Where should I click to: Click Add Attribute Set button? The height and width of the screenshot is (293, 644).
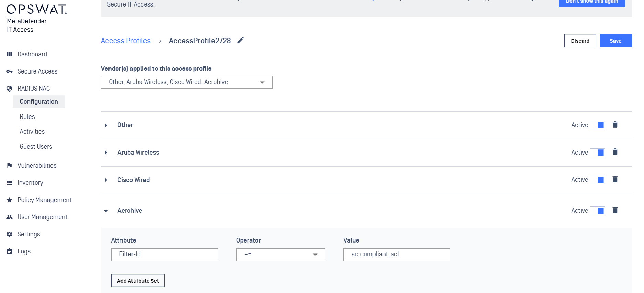(x=138, y=281)
